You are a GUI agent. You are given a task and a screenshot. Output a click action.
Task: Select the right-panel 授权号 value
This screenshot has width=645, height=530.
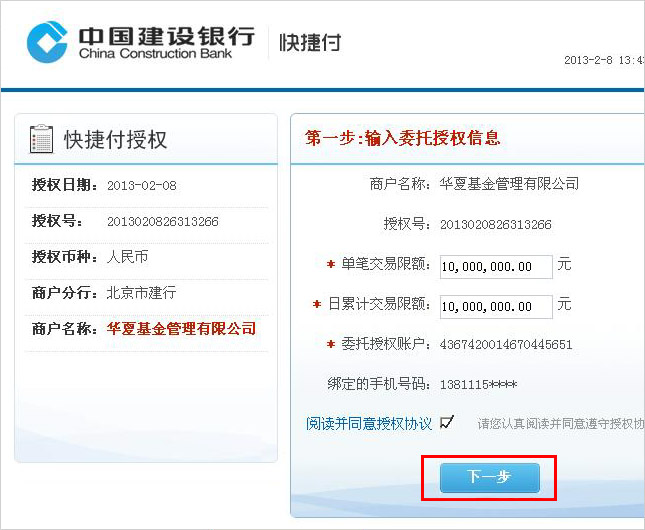point(496,224)
